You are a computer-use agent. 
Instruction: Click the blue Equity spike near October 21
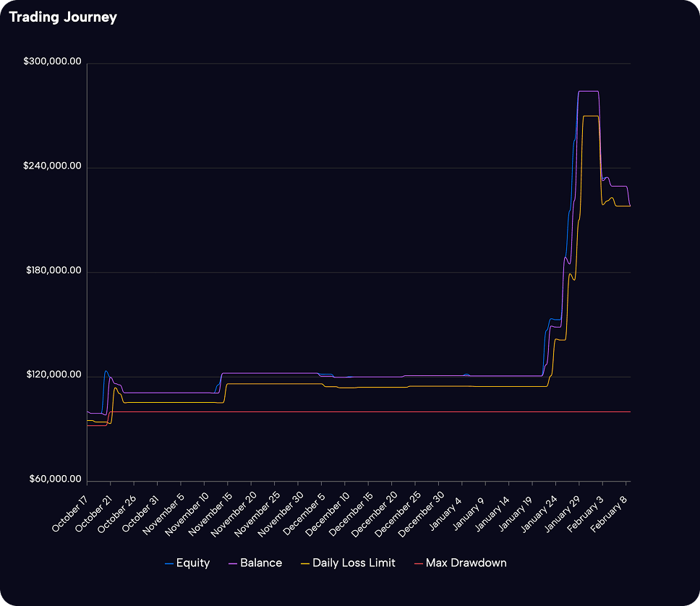pyautogui.click(x=106, y=371)
